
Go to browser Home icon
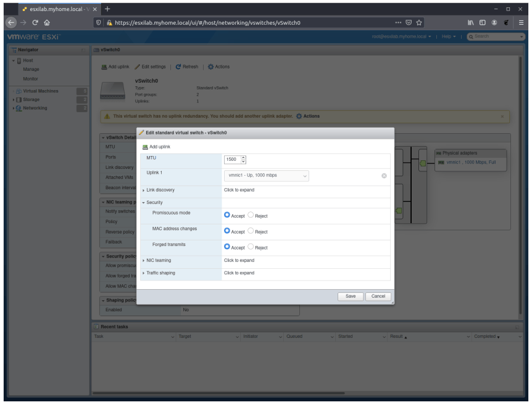pos(47,23)
